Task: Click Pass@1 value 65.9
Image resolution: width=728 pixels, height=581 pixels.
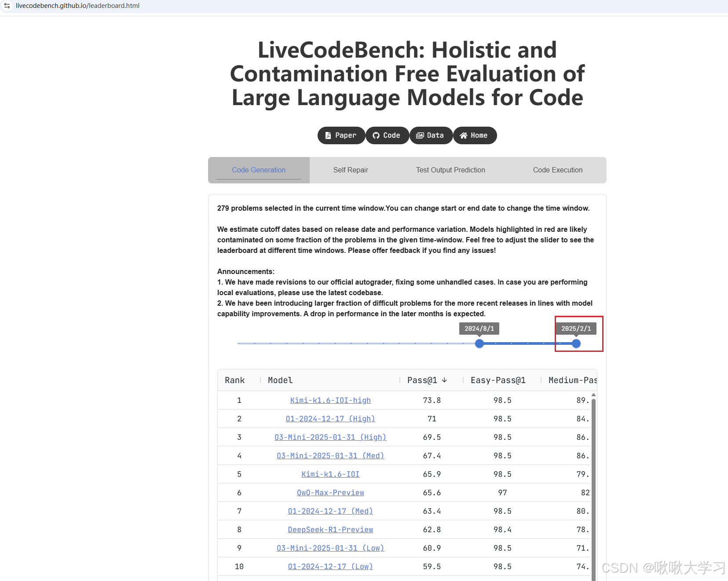Action: (x=432, y=474)
